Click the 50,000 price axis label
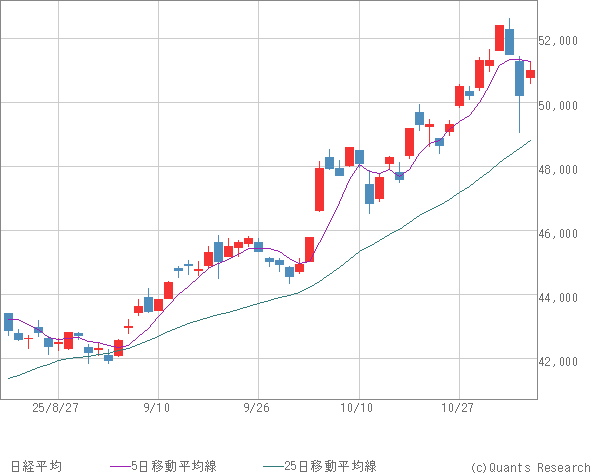 tap(561, 105)
